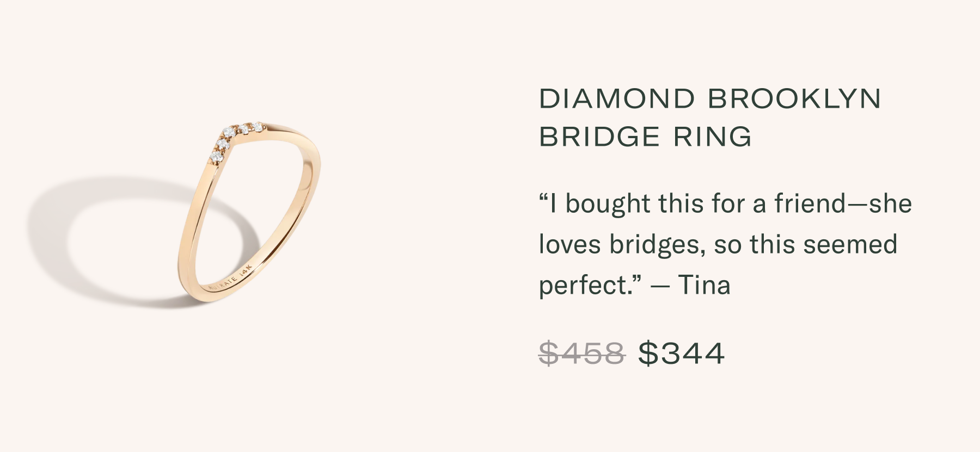Image resolution: width=980 pixels, height=452 pixels.
Task: Click the word RING in the product title
Action: tap(713, 137)
